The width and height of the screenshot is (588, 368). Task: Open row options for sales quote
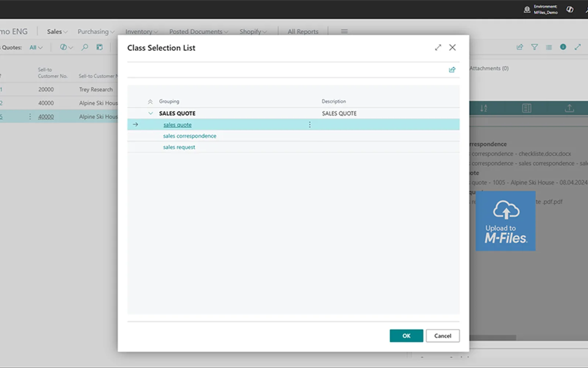(310, 125)
